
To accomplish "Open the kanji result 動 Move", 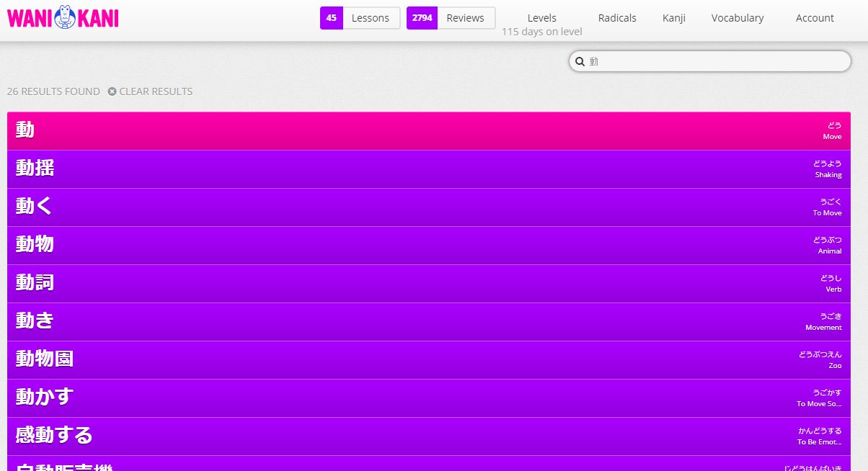I will 429,131.
